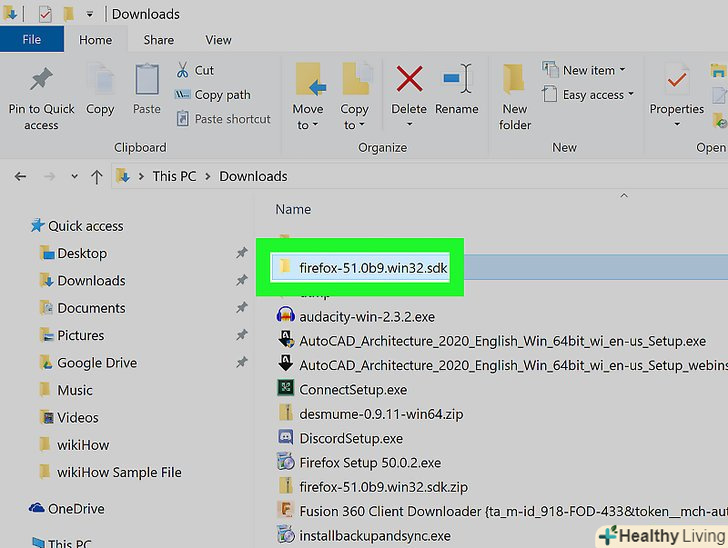
Task: Switch to the Home ribbon tab
Action: pyautogui.click(x=95, y=40)
